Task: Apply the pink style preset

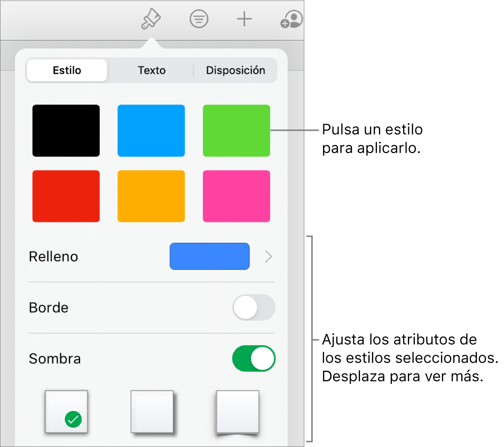Action: [236, 196]
